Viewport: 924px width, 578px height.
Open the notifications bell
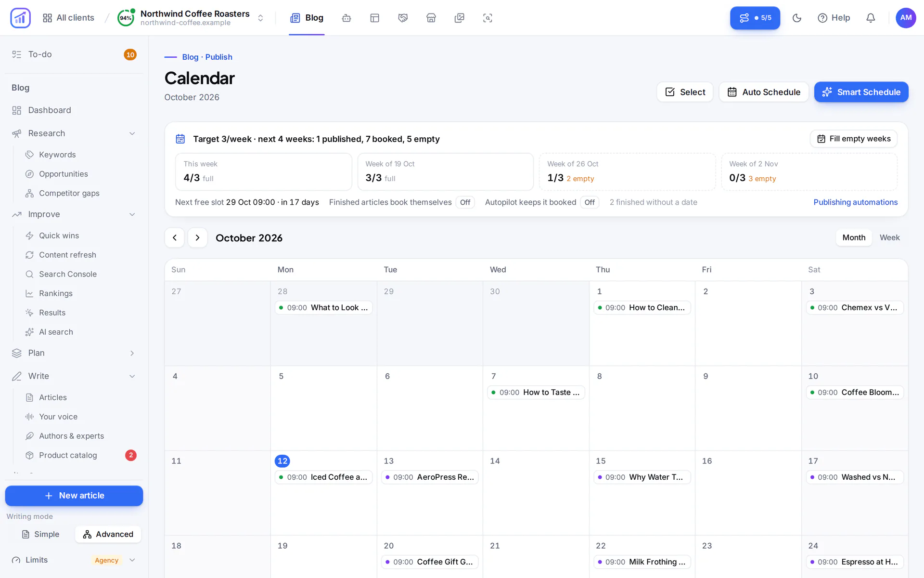871,18
